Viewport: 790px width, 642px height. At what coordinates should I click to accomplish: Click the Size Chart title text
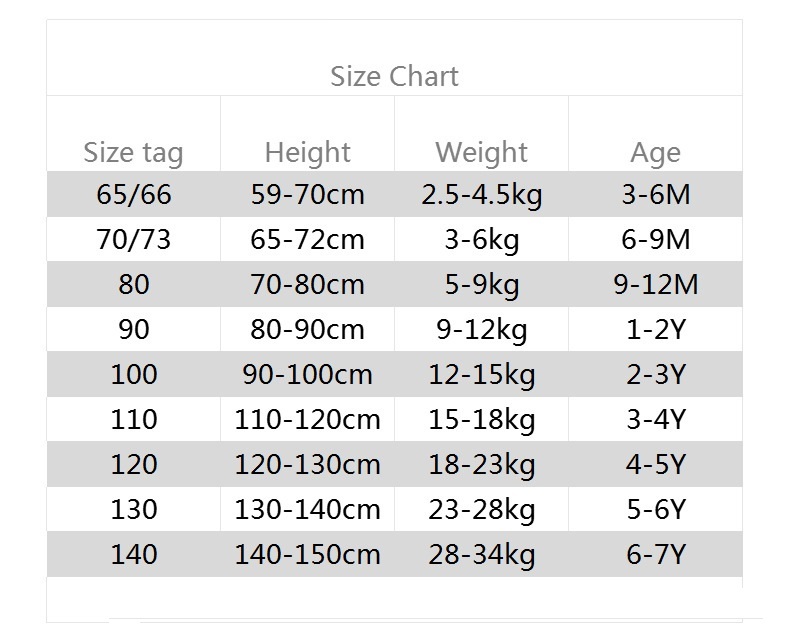pos(394,77)
